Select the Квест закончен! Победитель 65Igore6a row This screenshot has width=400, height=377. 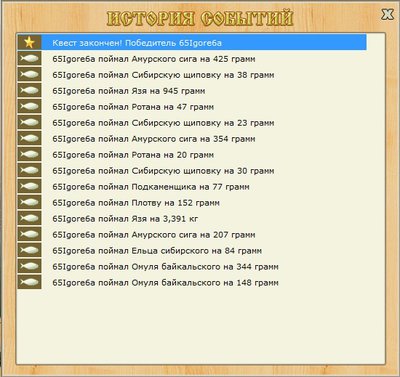point(192,42)
